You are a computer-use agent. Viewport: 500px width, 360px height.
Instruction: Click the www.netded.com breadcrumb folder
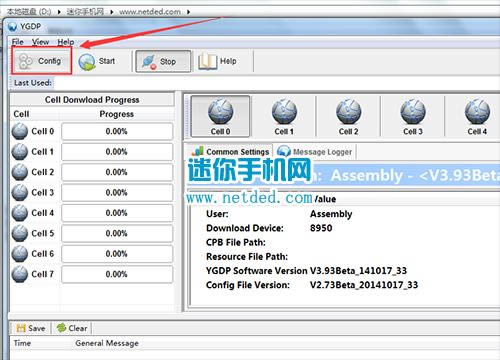pos(150,12)
